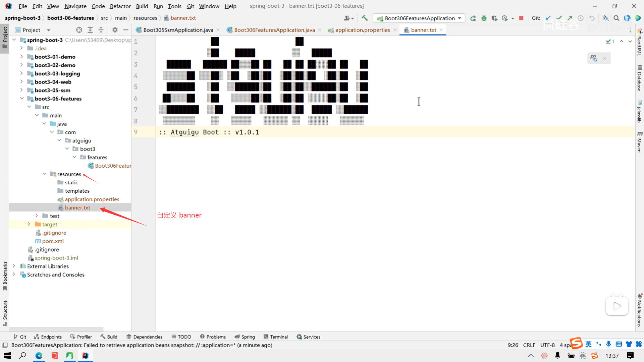The height and width of the screenshot is (362, 644).
Task: Toggle the Database tool window
Action: (639, 78)
